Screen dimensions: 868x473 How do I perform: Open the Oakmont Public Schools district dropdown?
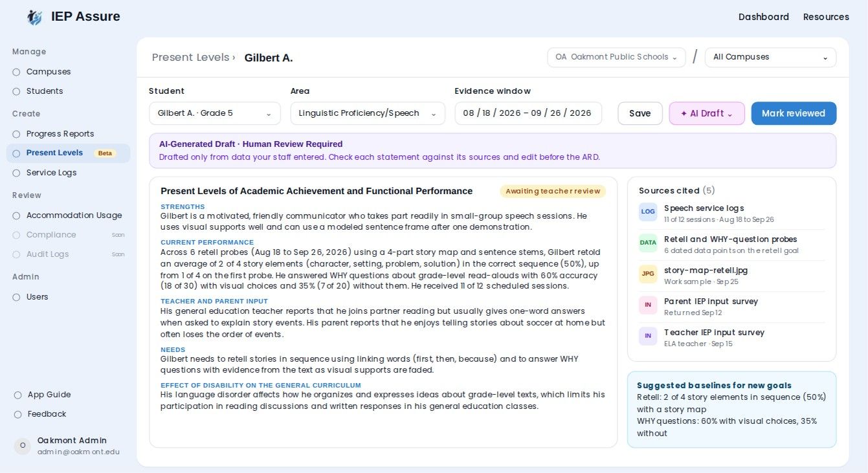[616, 57]
